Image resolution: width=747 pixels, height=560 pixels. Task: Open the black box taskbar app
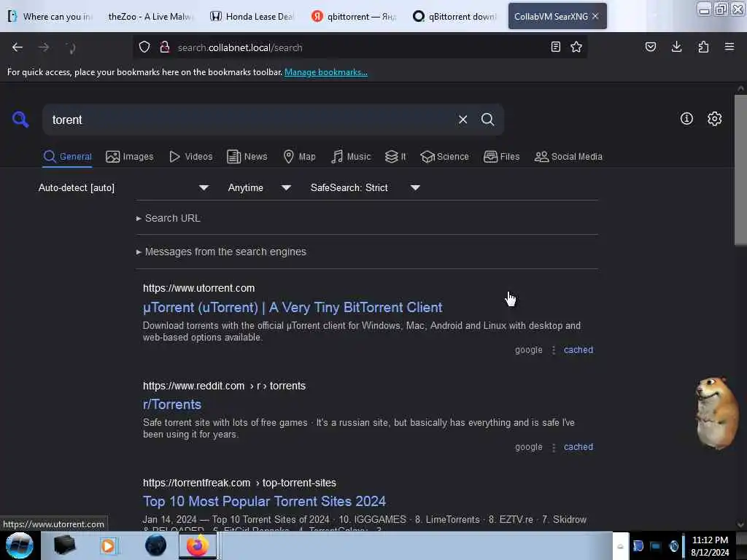pyautogui.click(x=64, y=545)
